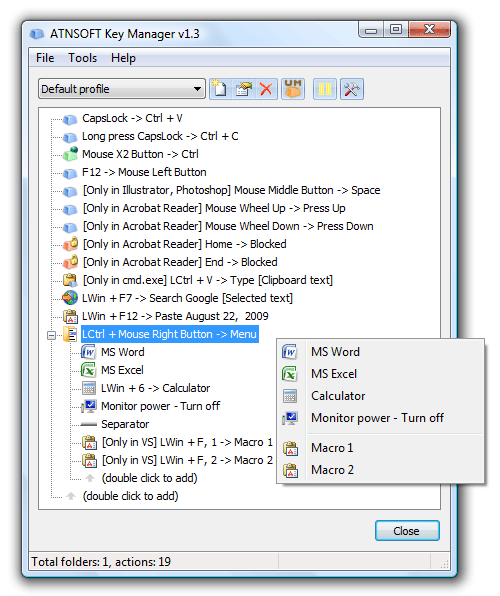Click the red X delete toolbar icon
500x596 pixels.
click(266, 89)
